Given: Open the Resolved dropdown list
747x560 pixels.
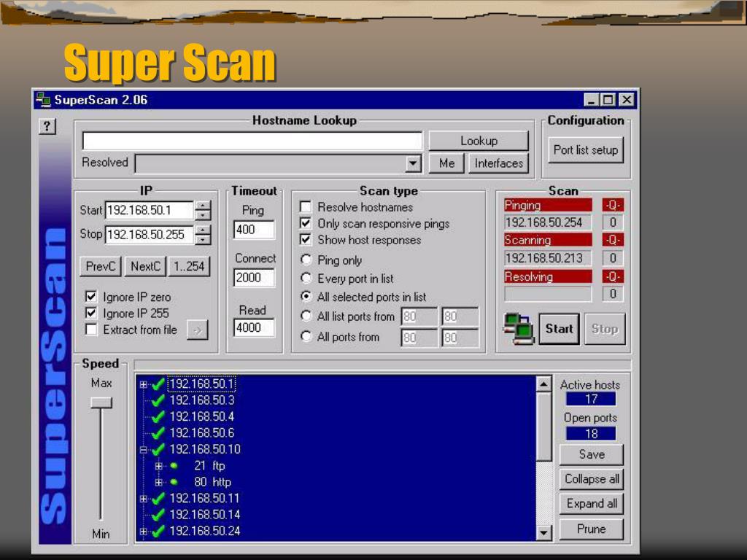Looking at the screenshot, I should click(x=413, y=164).
